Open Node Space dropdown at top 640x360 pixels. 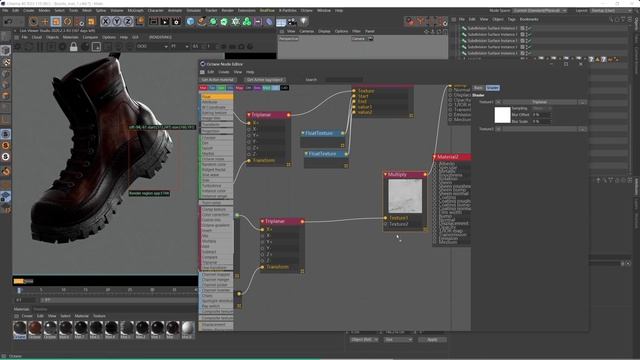click(x=540, y=11)
